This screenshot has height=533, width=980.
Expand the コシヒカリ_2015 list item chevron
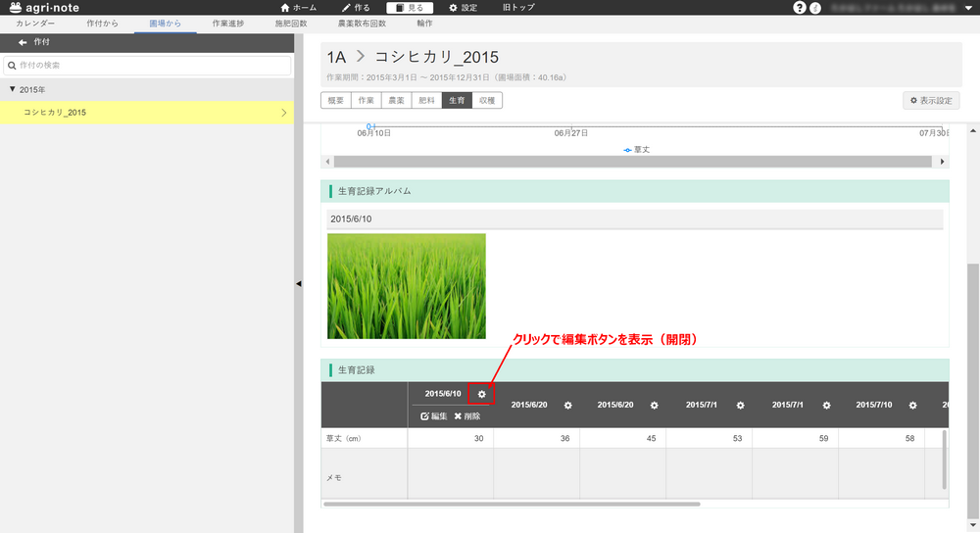[283, 113]
